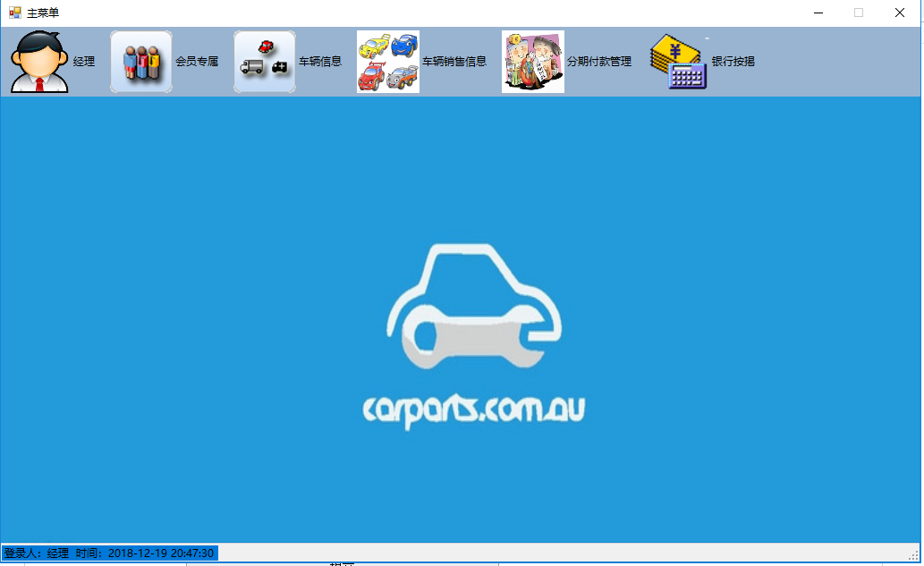The width and height of the screenshot is (924, 566).
Task: Open the 经理 menu label
Action: 84,62
